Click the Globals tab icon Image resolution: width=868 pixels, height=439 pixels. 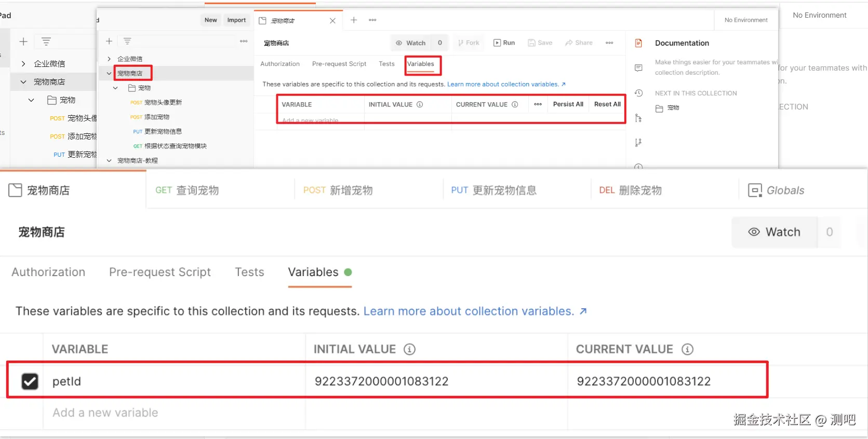755,190
